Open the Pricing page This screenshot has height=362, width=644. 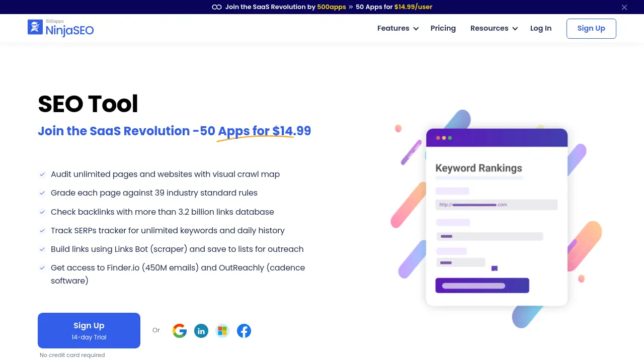443,28
